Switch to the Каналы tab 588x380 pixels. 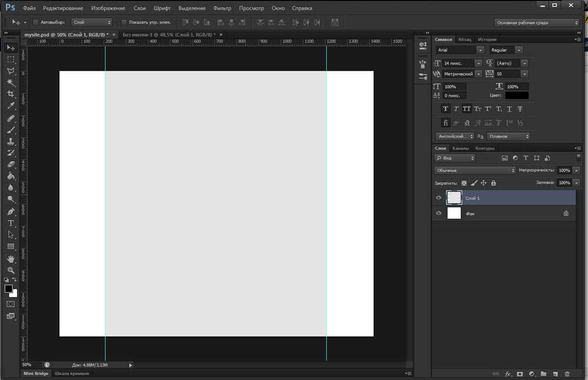point(460,148)
